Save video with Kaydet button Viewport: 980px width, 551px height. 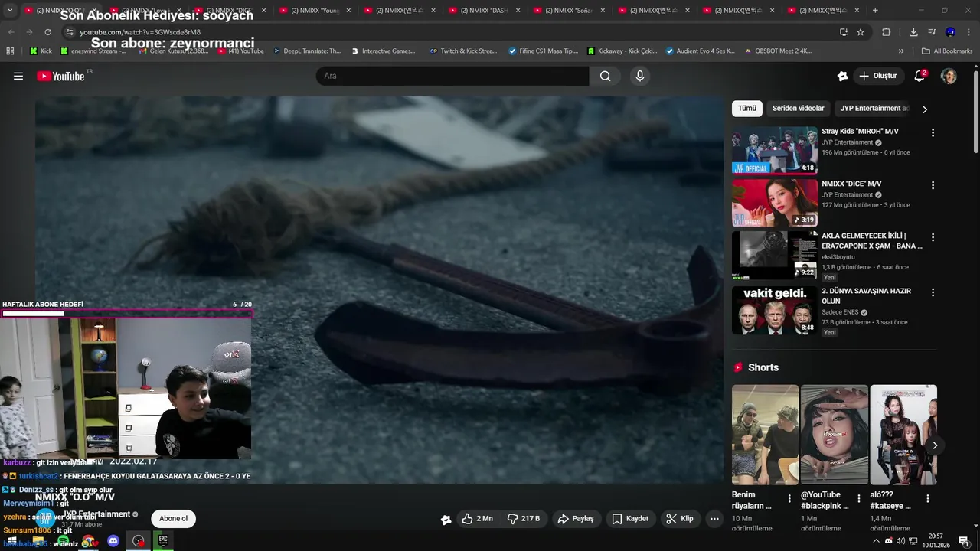[x=630, y=519]
